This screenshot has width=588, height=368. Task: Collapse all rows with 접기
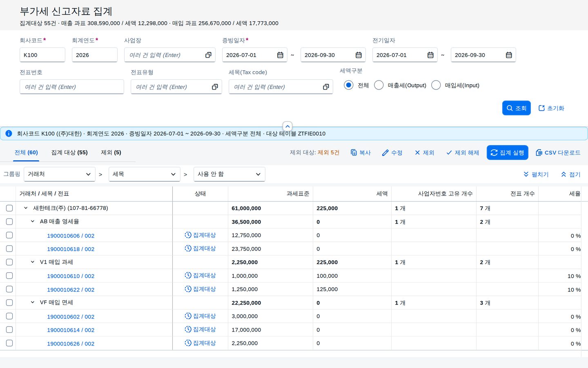point(571,174)
